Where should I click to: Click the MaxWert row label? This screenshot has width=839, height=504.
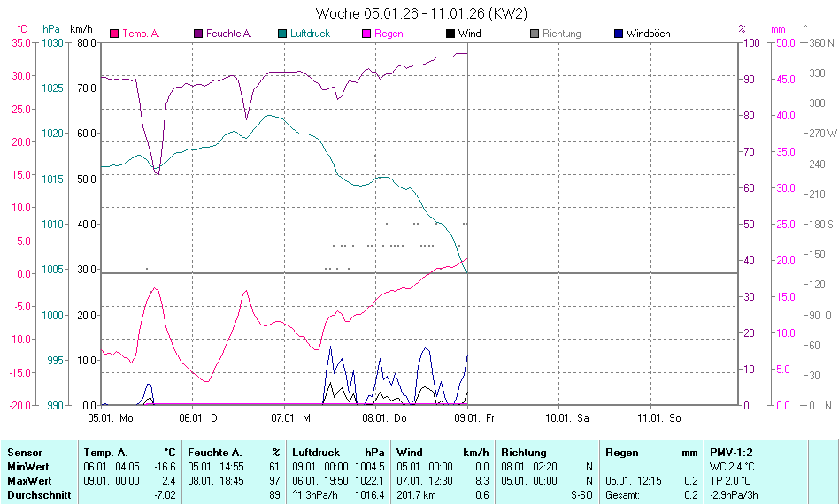point(29,481)
